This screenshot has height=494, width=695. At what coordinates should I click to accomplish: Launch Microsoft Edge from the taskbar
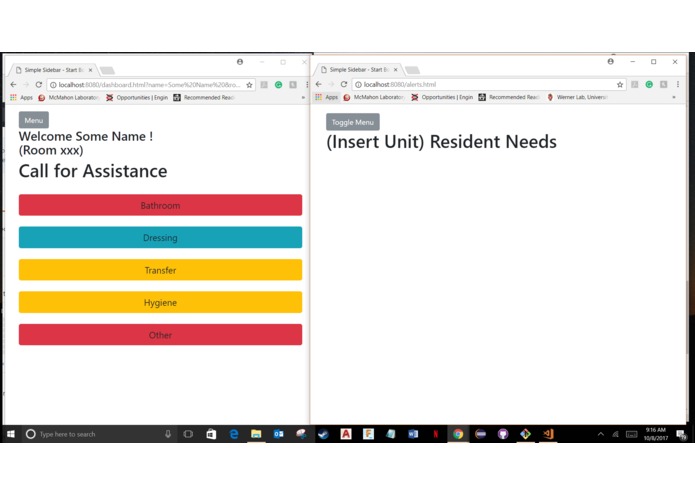coord(234,434)
